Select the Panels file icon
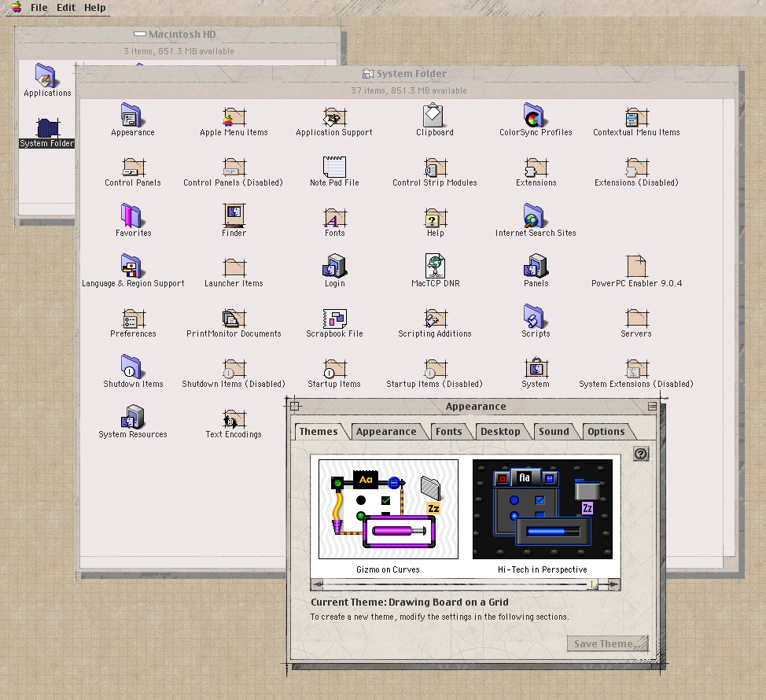Image resolution: width=766 pixels, height=700 pixels. (x=536, y=266)
